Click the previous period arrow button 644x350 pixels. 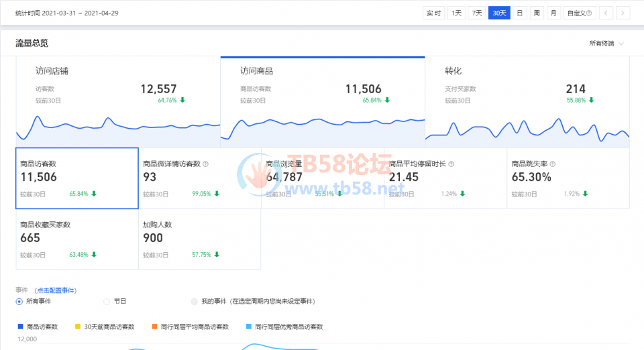pos(606,13)
